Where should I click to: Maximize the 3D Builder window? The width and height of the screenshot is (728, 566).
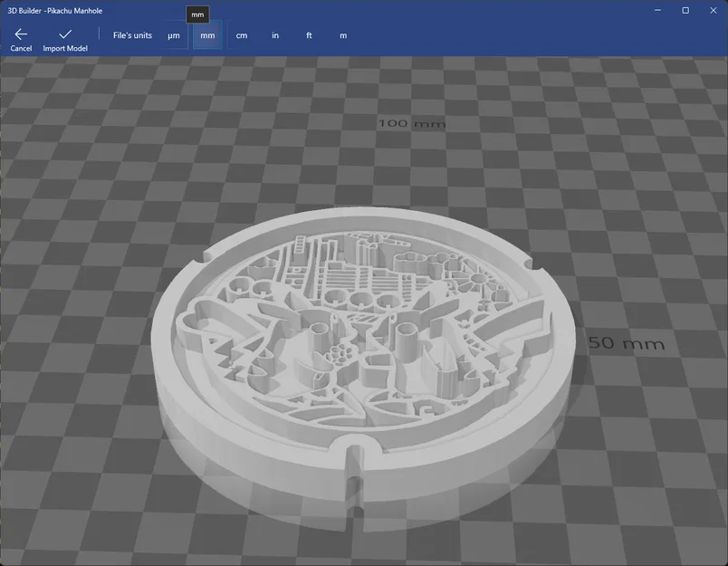pyautogui.click(x=685, y=10)
